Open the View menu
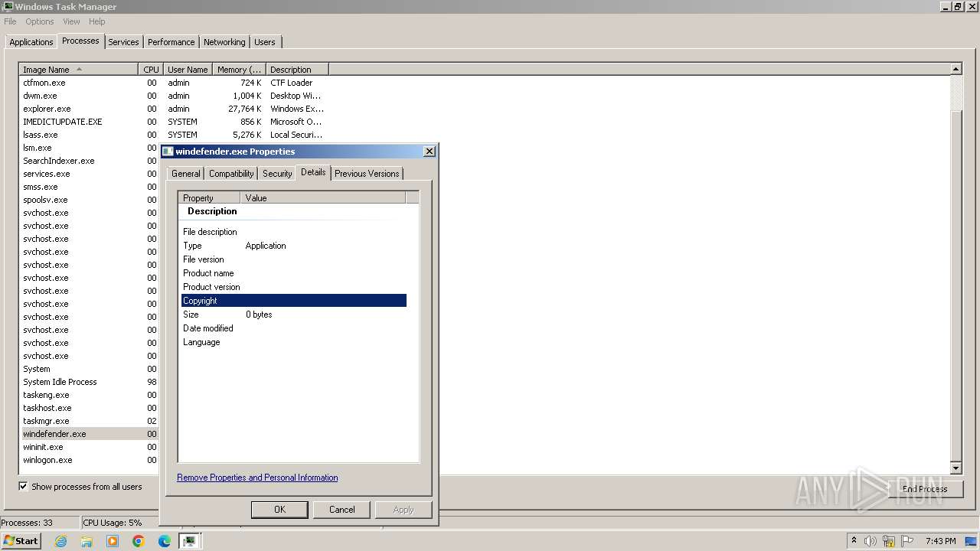Image resolution: width=980 pixels, height=551 pixels. [x=71, y=21]
